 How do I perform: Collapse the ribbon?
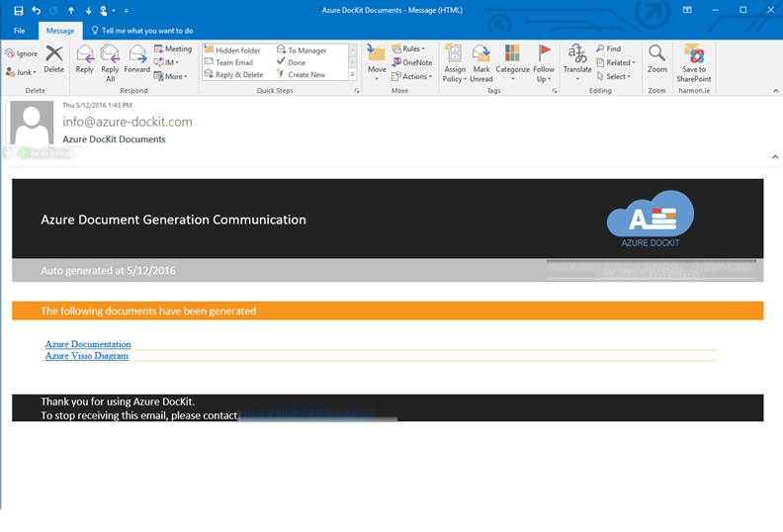click(x=775, y=90)
